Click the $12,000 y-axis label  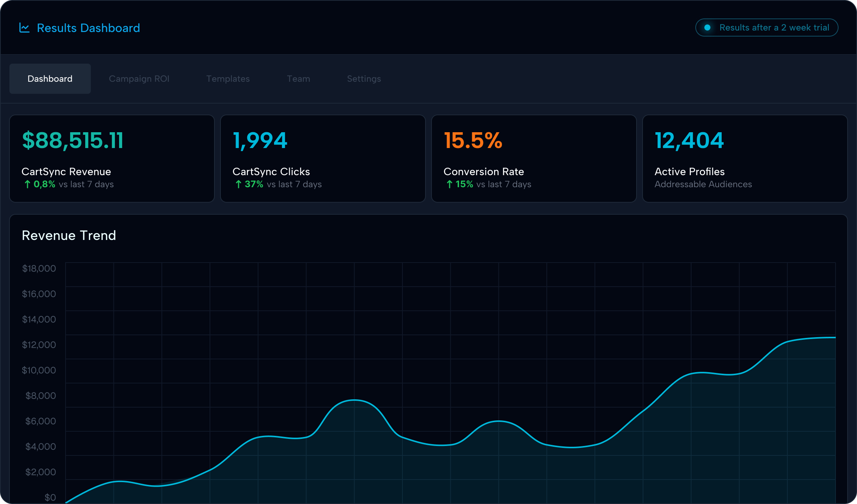click(x=39, y=345)
